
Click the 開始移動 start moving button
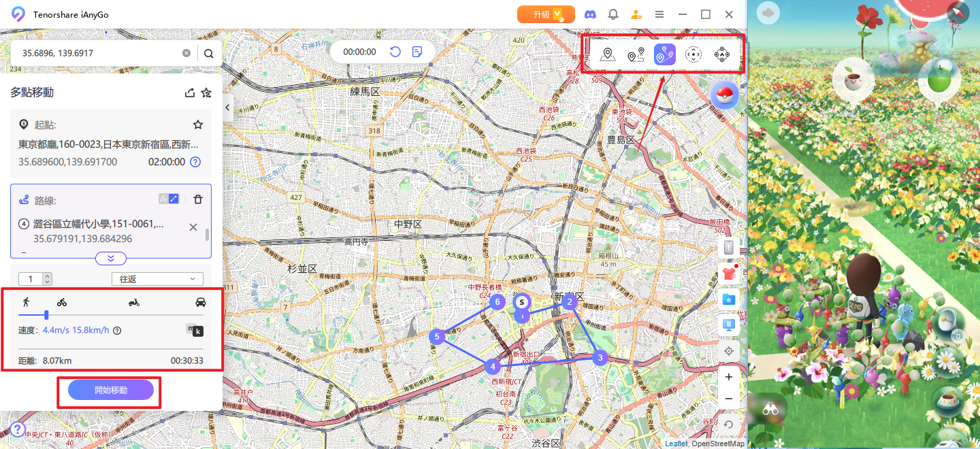pyautogui.click(x=111, y=390)
